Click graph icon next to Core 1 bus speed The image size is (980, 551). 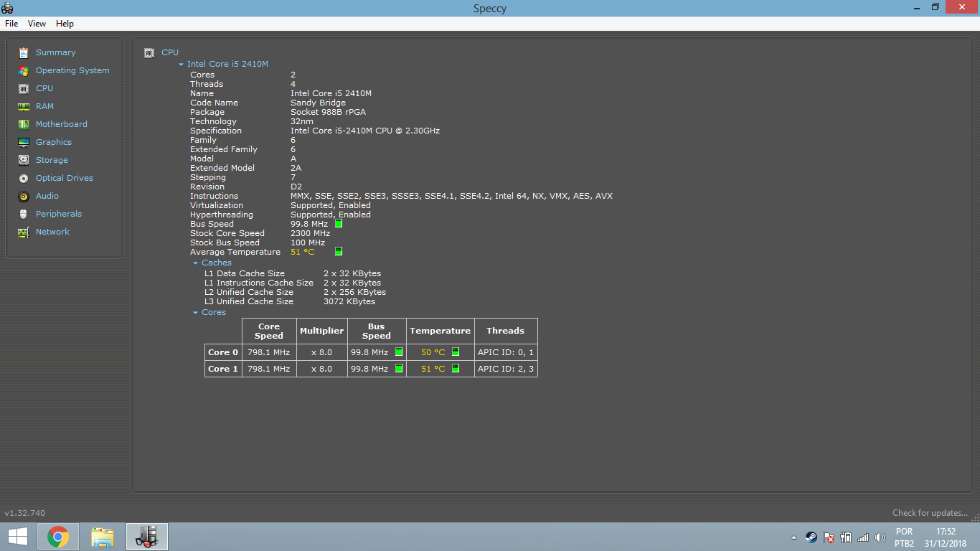(399, 369)
